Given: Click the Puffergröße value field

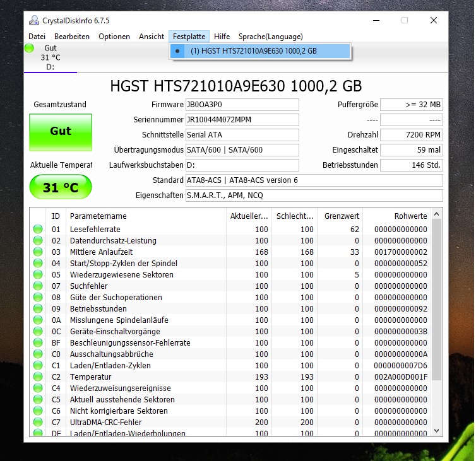Looking at the screenshot, I should coord(412,105).
